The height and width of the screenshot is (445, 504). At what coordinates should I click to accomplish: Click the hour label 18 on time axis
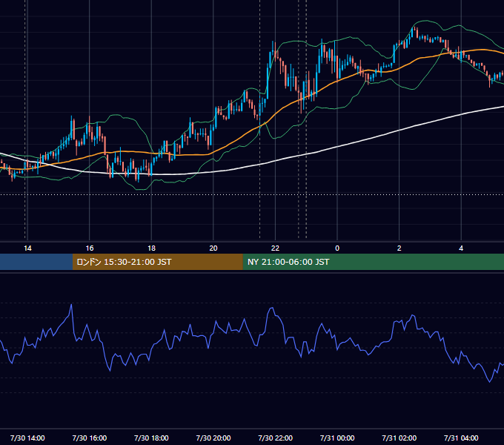click(151, 248)
